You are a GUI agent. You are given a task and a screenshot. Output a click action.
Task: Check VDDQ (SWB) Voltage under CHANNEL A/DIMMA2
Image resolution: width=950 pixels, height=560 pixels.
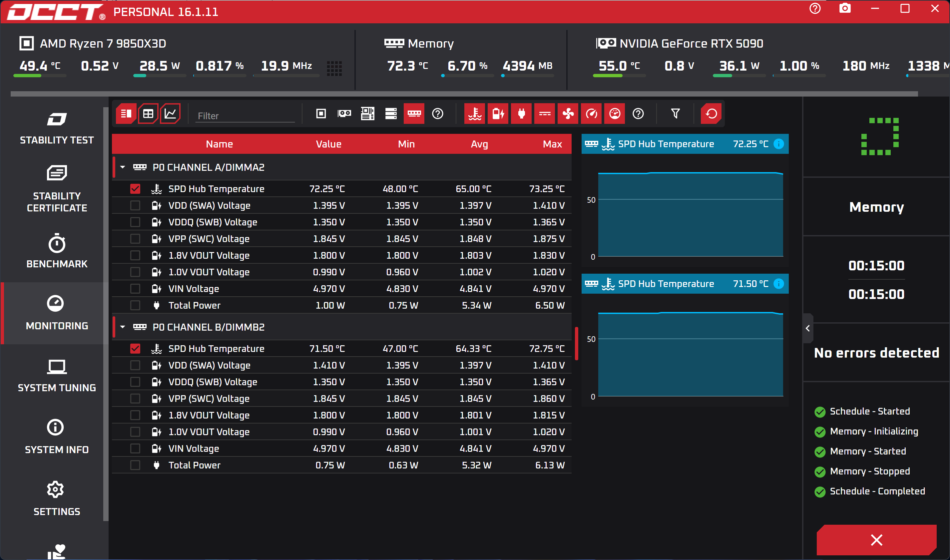135,222
